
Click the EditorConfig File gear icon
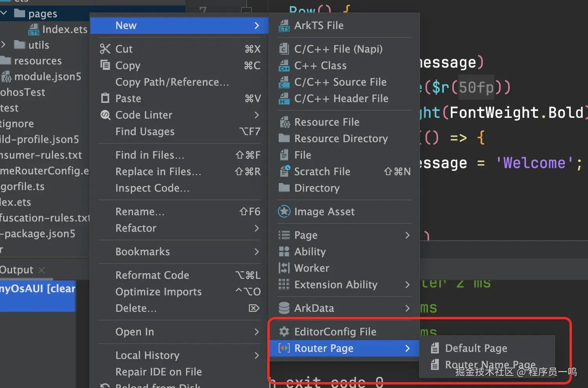pyautogui.click(x=284, y=332)
